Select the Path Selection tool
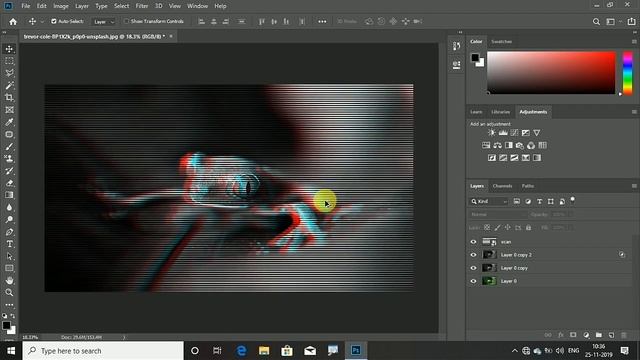 [9, 256]
